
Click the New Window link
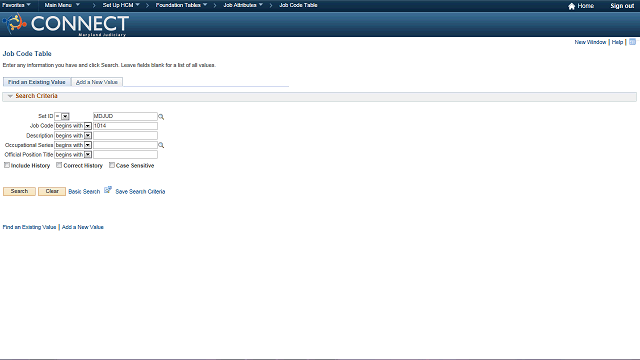coord(590,42)
